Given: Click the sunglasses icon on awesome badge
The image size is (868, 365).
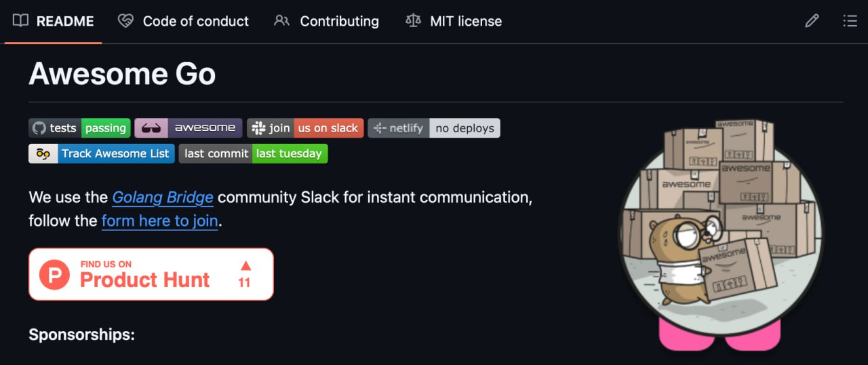Looking at the screenshot, I should click(151, 128).
